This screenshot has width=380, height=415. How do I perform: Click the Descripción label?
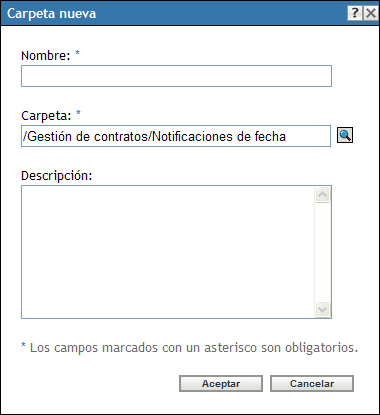pyautogui.click(x=57, y=176)
